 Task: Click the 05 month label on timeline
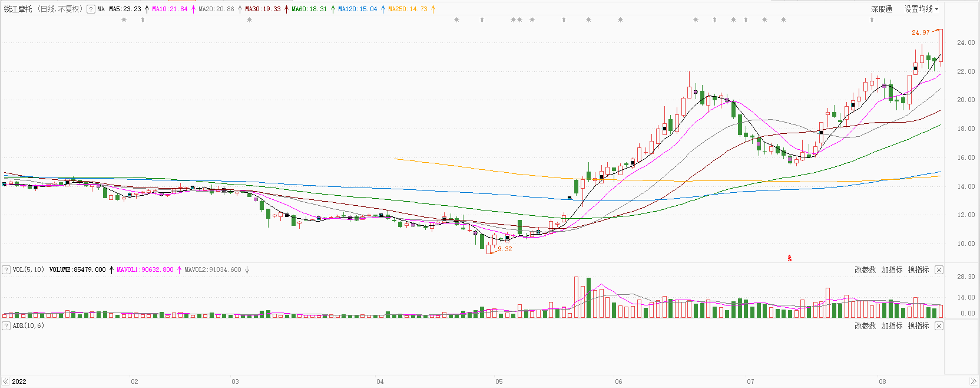(x=499, y=382)
